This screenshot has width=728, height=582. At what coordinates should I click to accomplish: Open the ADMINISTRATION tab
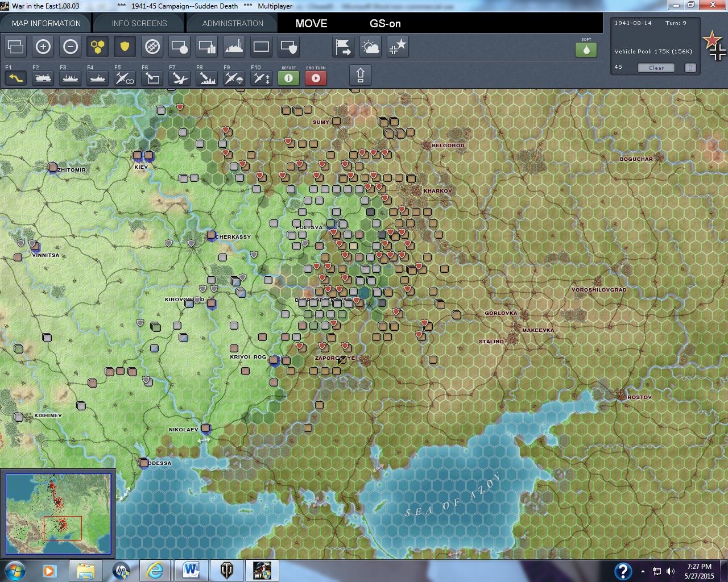(233, 23)
